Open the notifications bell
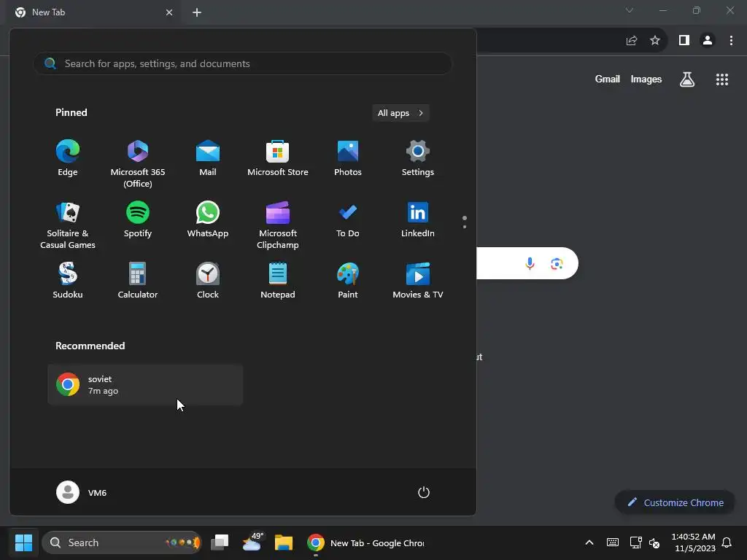 click(727, 542)
